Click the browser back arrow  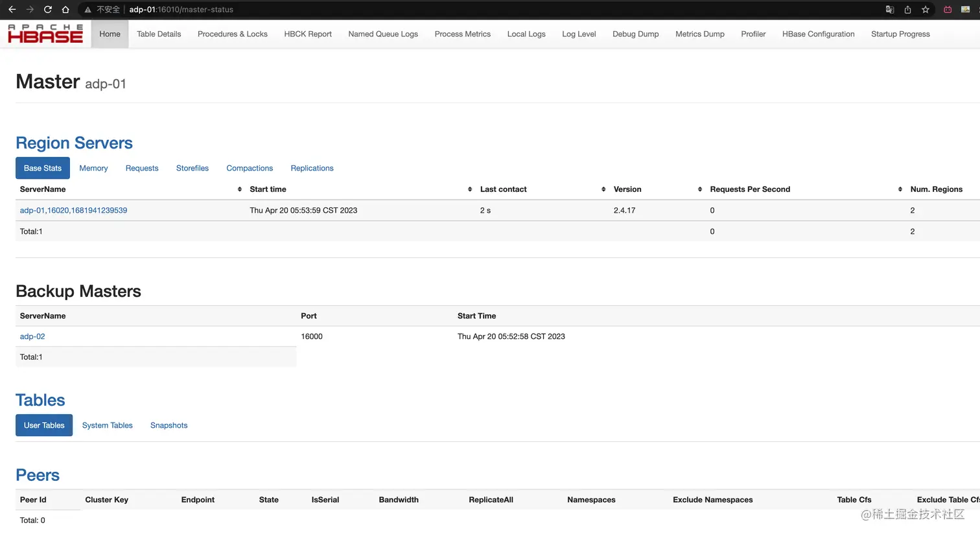click(12, 9)
